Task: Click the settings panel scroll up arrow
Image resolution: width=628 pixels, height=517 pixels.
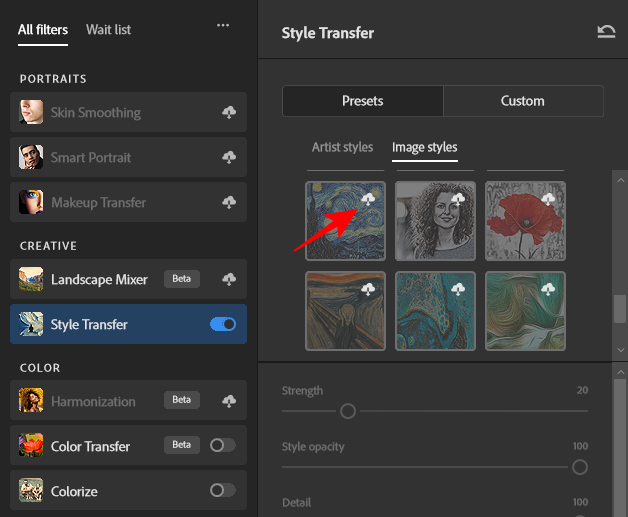Action: (620, 372)
